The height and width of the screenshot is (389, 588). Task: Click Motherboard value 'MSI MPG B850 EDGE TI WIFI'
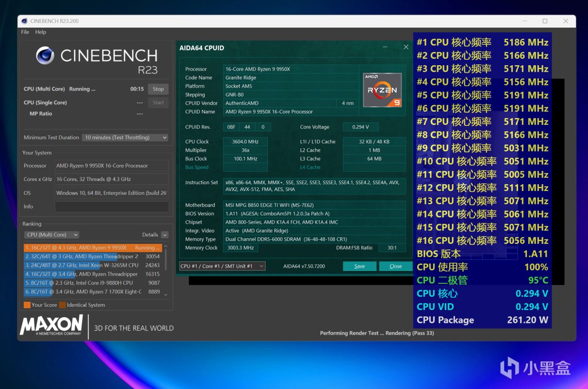point(315,205)
